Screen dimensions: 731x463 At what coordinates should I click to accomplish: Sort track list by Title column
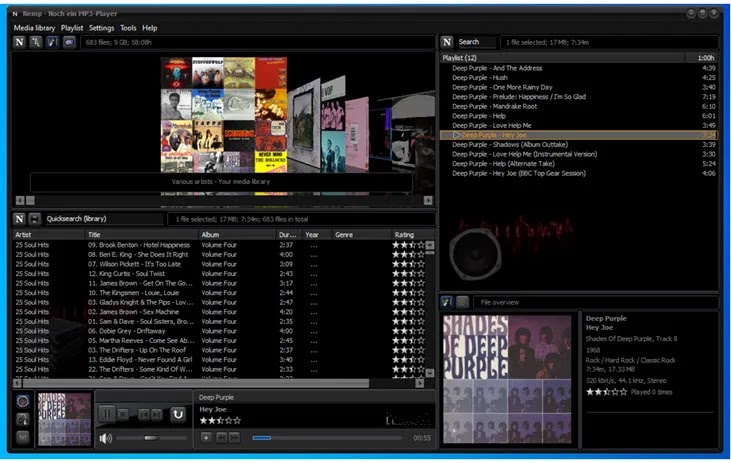tap(142, 235)
